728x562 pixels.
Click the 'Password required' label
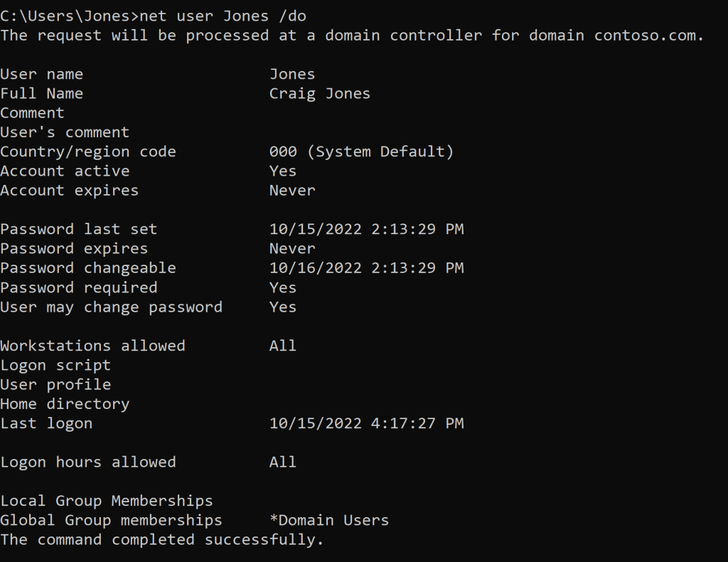click(78, 287)
